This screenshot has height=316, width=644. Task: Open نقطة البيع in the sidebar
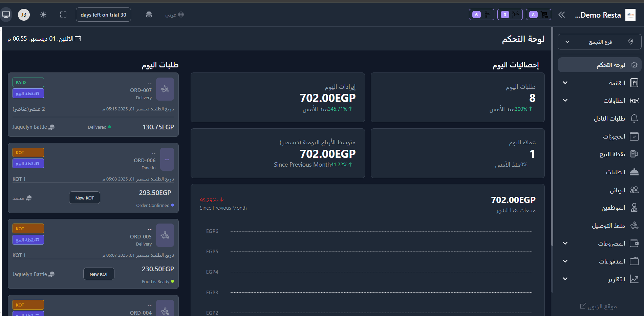click(x=612, y=154)
